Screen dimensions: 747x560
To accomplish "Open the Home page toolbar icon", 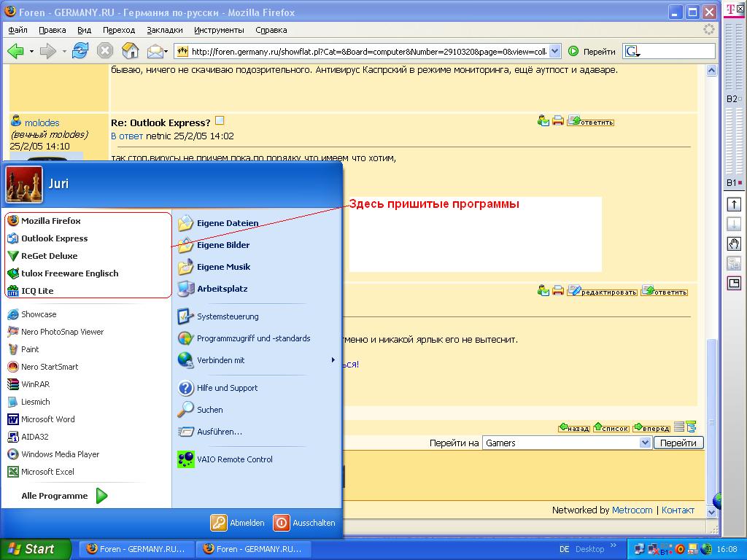I will (131, 51).
